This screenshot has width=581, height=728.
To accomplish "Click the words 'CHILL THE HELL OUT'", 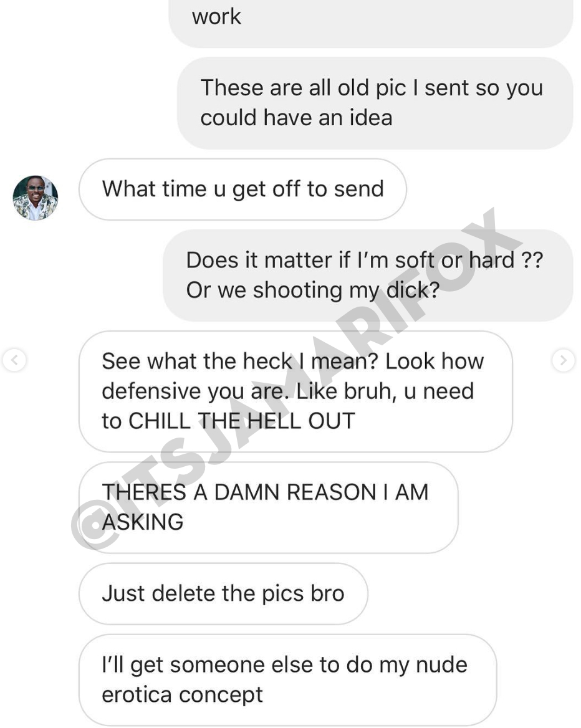I will (242, 421).
